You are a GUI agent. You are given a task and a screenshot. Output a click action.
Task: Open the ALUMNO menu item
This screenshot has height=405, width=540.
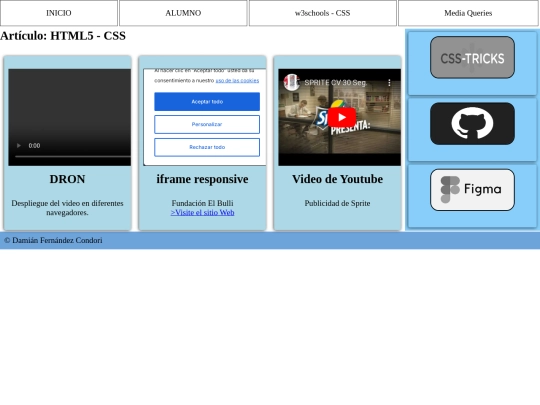click(183, 13)
